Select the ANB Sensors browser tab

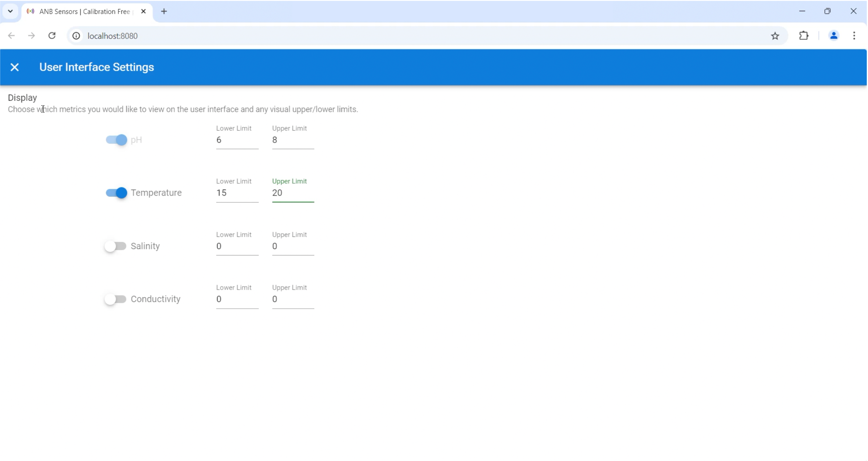[x=87, y=12]
